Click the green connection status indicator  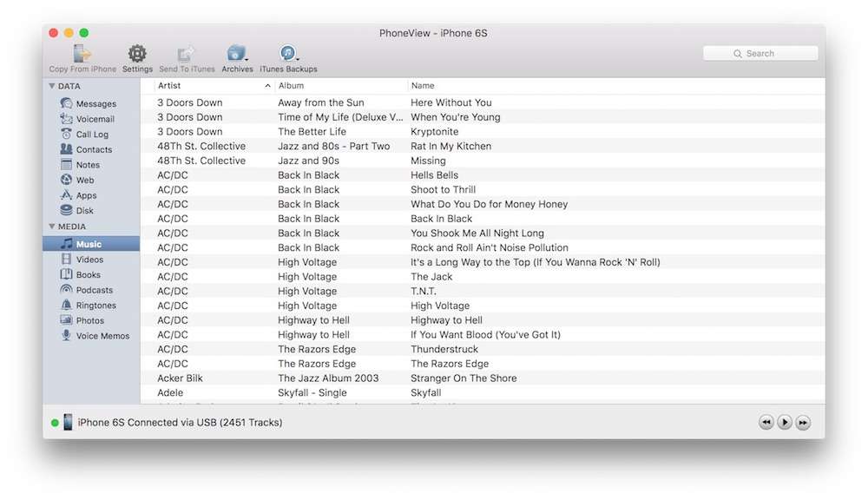[x=55, y=423]
